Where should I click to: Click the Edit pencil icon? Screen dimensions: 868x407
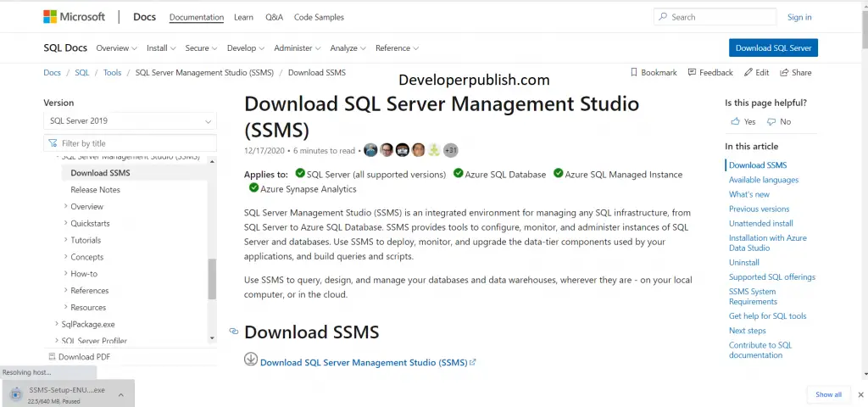coord(748,73)
